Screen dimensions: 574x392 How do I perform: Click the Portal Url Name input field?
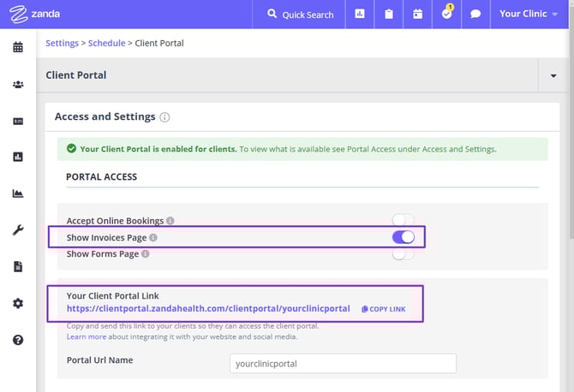(x=344, y=363)
